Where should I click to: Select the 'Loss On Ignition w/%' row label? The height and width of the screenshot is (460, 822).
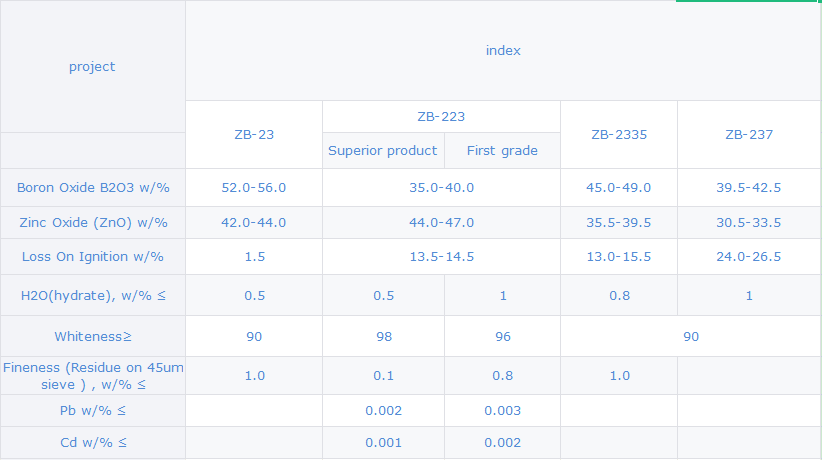[92, 257]
